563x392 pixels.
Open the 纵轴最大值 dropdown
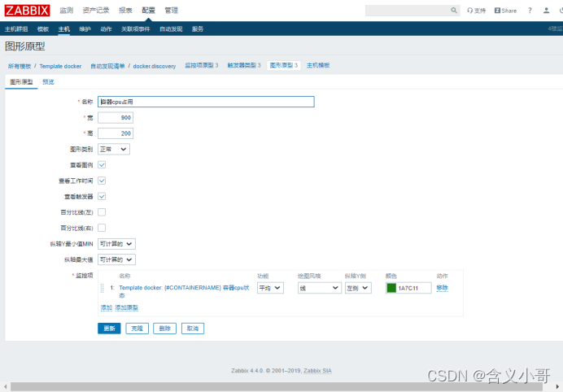coord(116,259)
